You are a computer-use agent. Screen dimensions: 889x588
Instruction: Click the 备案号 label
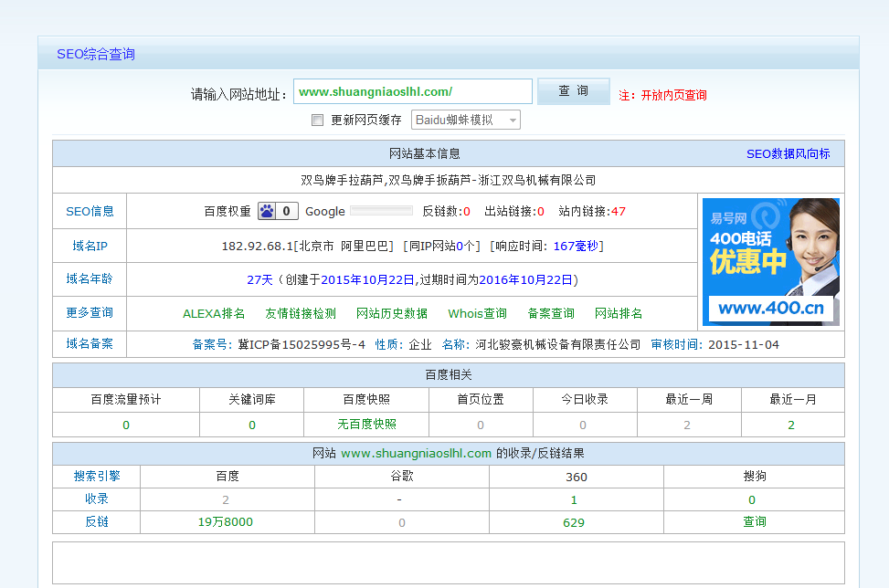[x=210, y=345]
